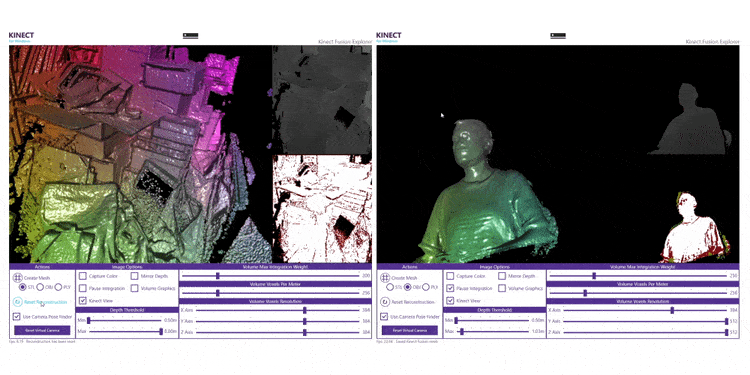Click X Axis resolution slider in left window
This screenshot has width=750, height=375.
click(x=277, y=310)
